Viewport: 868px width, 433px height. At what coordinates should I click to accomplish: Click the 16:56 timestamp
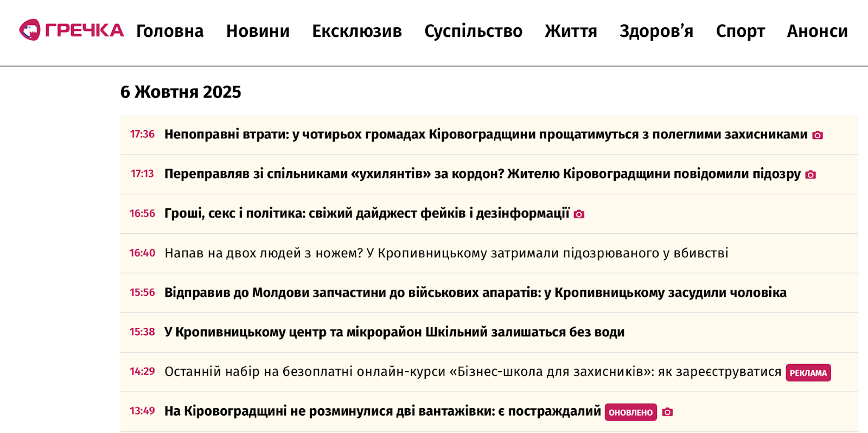click(142, 213)
